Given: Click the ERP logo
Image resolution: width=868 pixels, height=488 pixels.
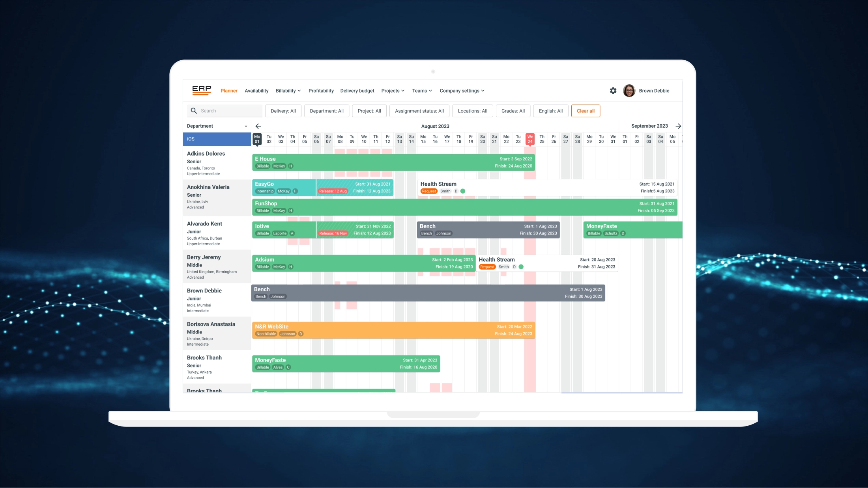Looking at the screenshot, I should 202,90.
